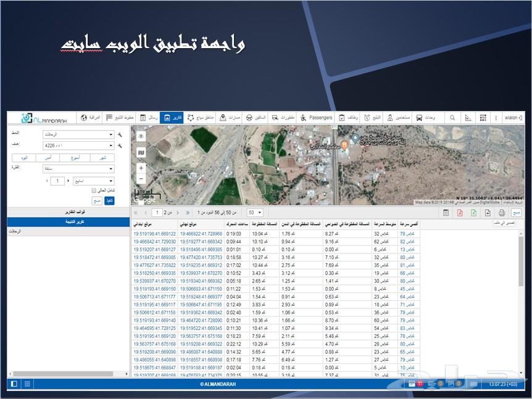Click Clear (مسح) button in report toolbar

(516, 213)
